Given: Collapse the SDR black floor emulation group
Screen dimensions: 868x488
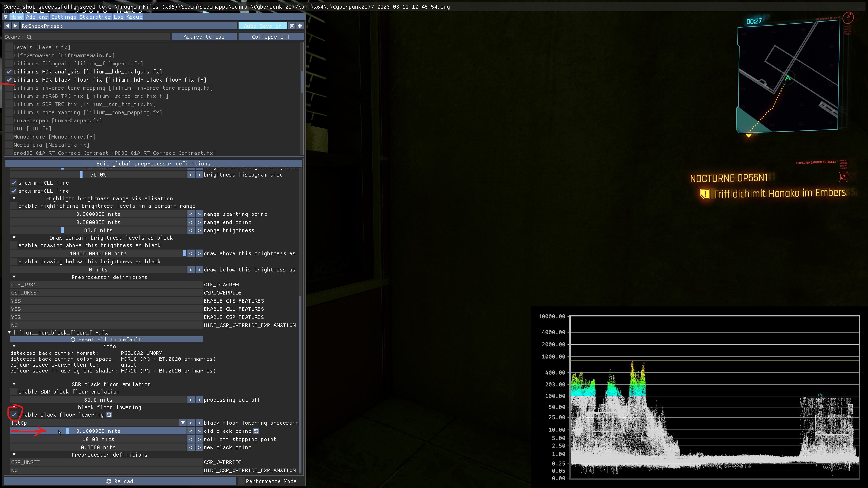Looking at the screenshot, I should pos(14,384).
